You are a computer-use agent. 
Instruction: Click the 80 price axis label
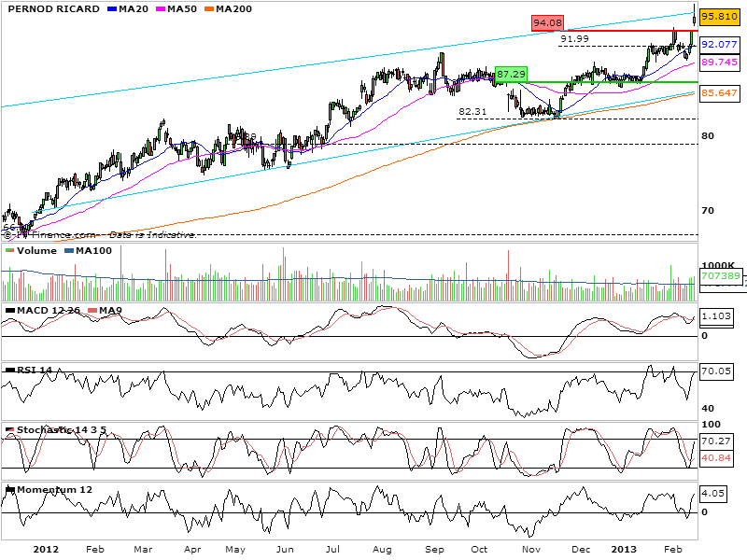click(708, 136)
